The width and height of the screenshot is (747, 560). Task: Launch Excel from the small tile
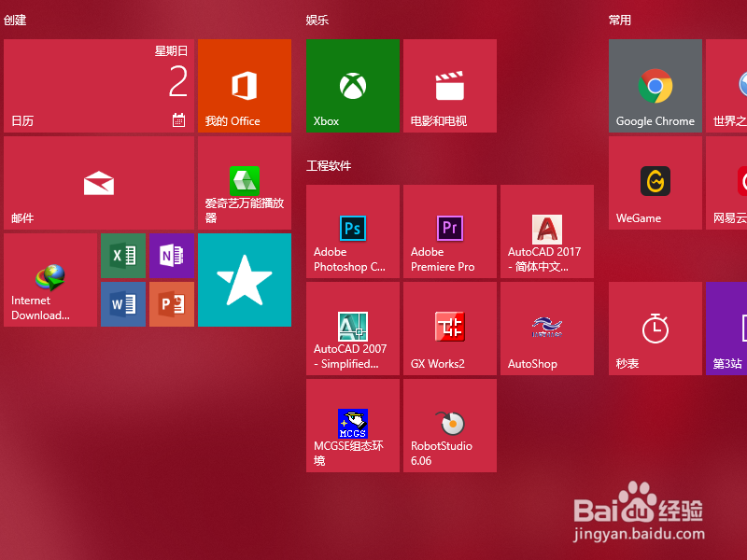[x=123, y=256]
